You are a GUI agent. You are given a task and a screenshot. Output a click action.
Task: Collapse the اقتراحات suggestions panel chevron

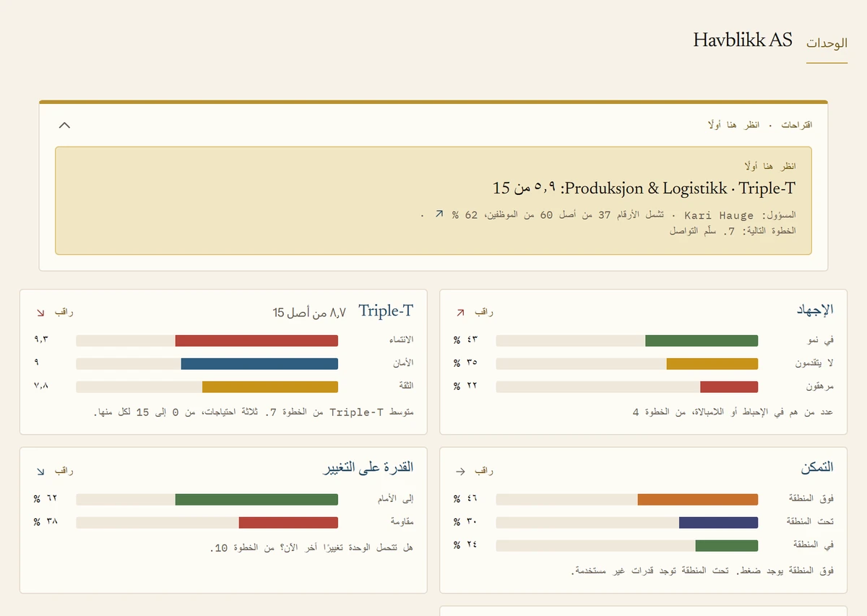[64, 125]
